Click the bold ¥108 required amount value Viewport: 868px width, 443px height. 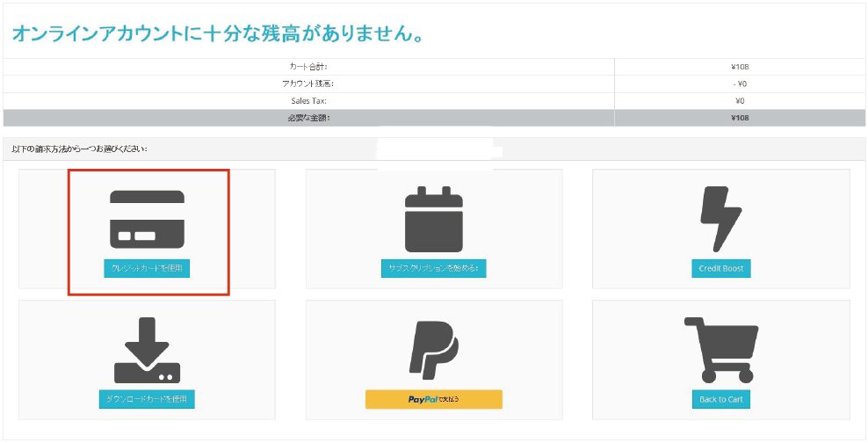point(739,118)
